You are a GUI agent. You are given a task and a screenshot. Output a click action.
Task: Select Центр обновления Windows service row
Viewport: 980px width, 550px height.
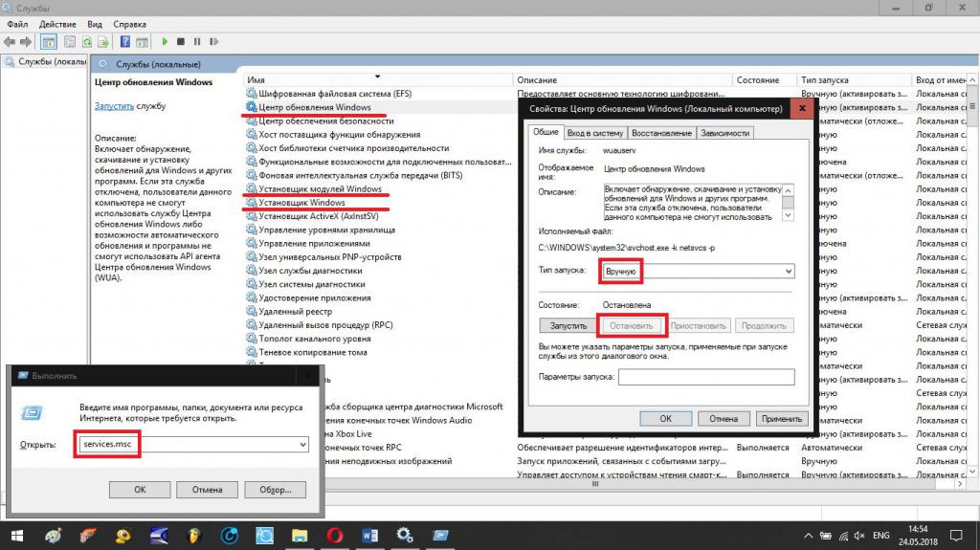click(x=314, y=107)
